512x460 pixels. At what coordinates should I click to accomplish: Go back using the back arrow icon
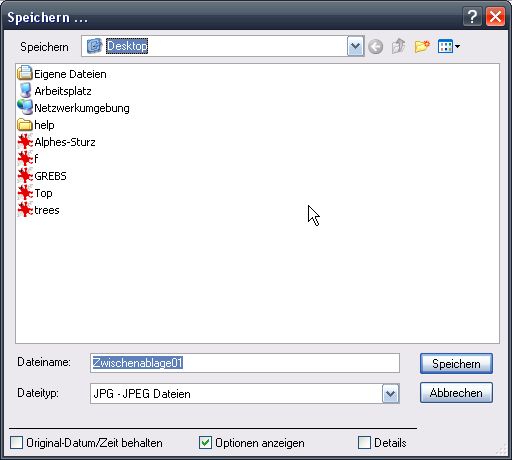[x=376, y=47]
